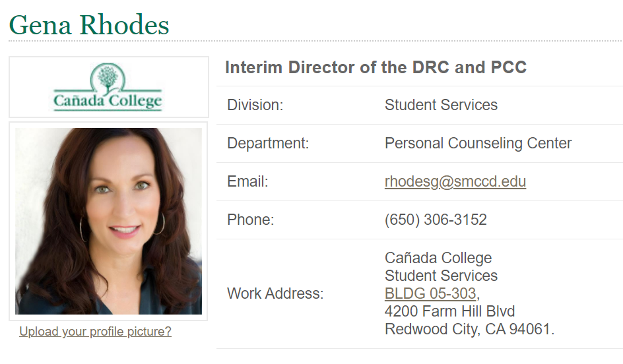Click "Student Services" line in the work address
The image size is (623, 364).
[441, 276]
